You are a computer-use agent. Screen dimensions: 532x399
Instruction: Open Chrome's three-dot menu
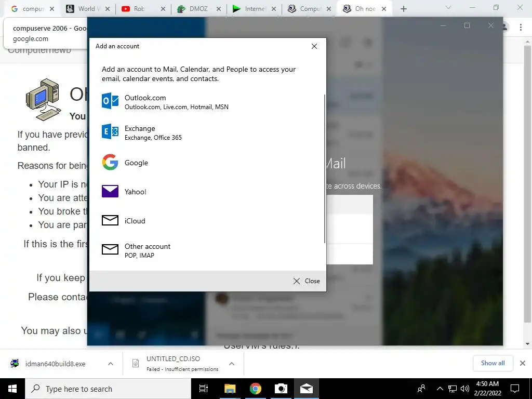[521, 27]
